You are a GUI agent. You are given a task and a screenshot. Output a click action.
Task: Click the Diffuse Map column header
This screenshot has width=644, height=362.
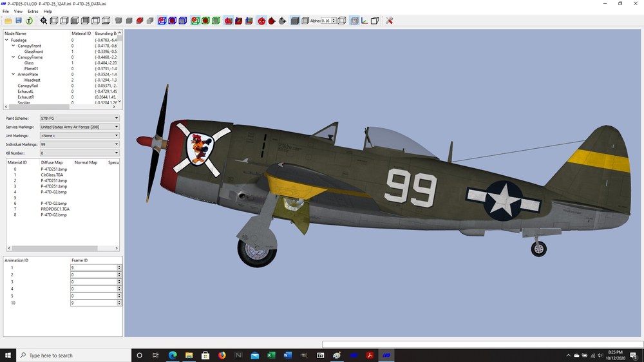click(x=52, y=162)
